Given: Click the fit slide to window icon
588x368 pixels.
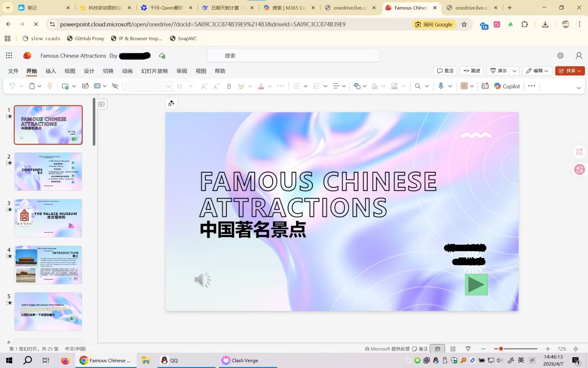Looking at the screenshot, I should 575,349.
